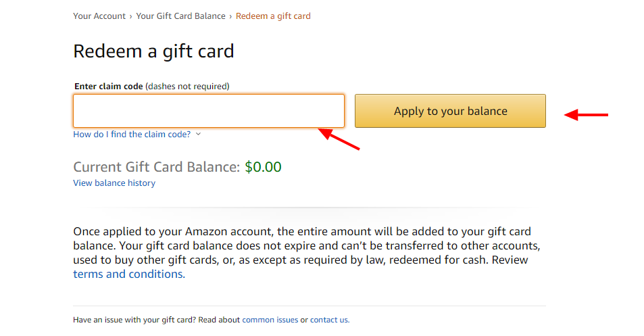Open Your Gift Card Balance breadcrumb
This screenshot has width=644, height=336.
[x=180, y=16]
